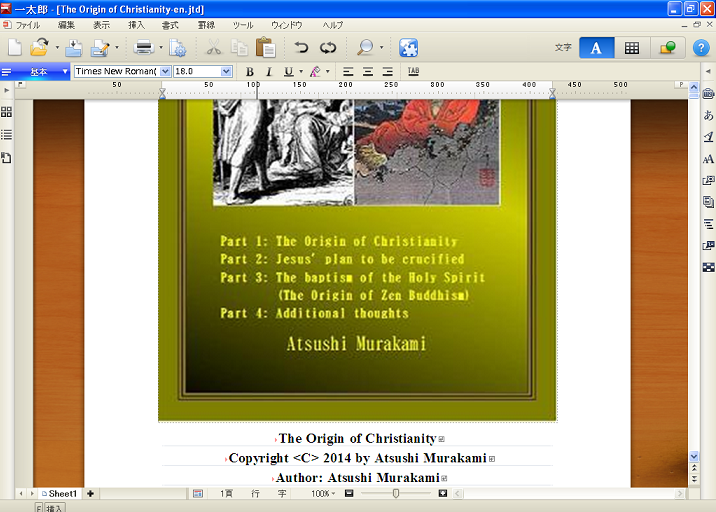Open the ファイル menu
This screenshot has height=512, width=716.
coord(27,24)
